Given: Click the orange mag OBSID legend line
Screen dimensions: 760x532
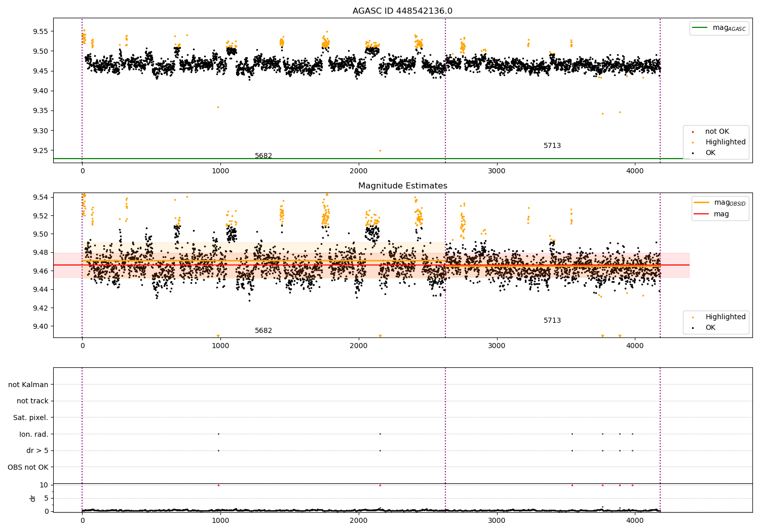Looking at the screenshot, I should click(x=702, y=203).
